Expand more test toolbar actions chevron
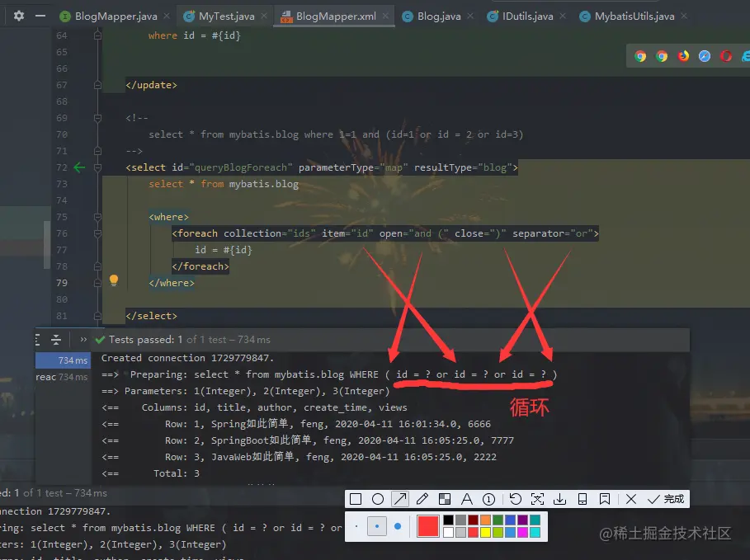This screenshot has width=750, height=560. 83,340
